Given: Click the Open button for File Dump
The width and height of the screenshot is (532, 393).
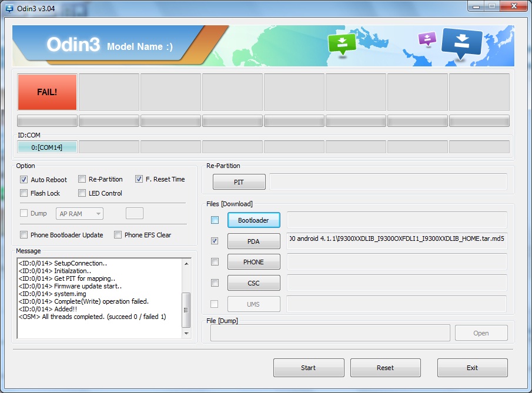Looking at the screenshot, I should 481,333.
